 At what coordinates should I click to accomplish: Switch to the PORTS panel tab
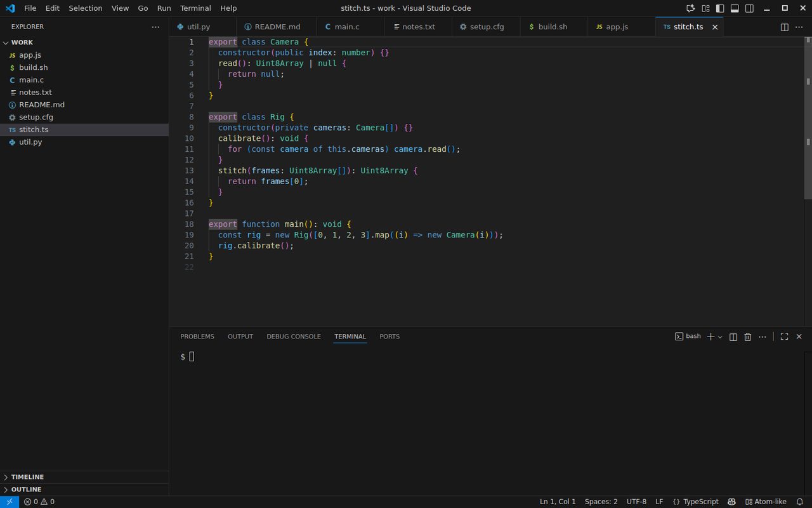[x=390, y=337]
